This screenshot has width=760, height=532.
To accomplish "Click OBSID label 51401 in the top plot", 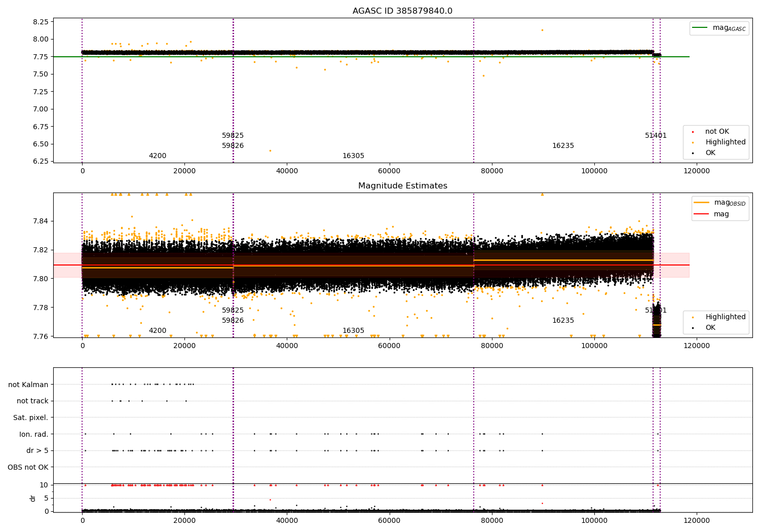I will pos(656,136).
